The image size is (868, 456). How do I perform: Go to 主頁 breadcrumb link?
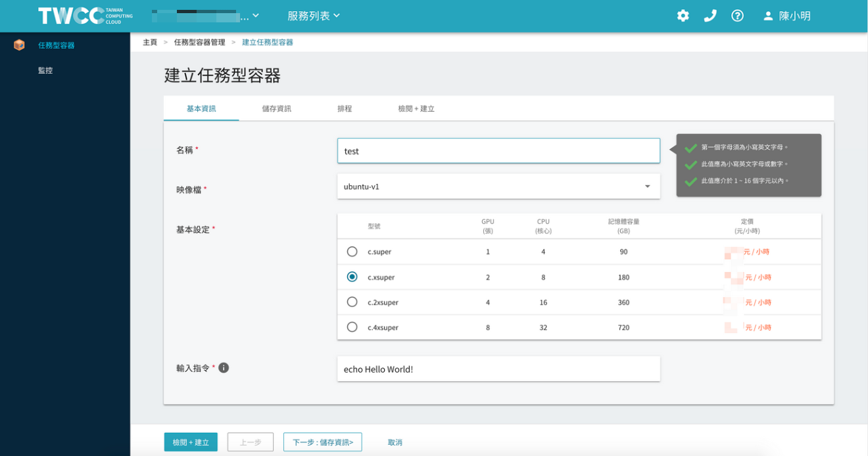coord(150,42)
